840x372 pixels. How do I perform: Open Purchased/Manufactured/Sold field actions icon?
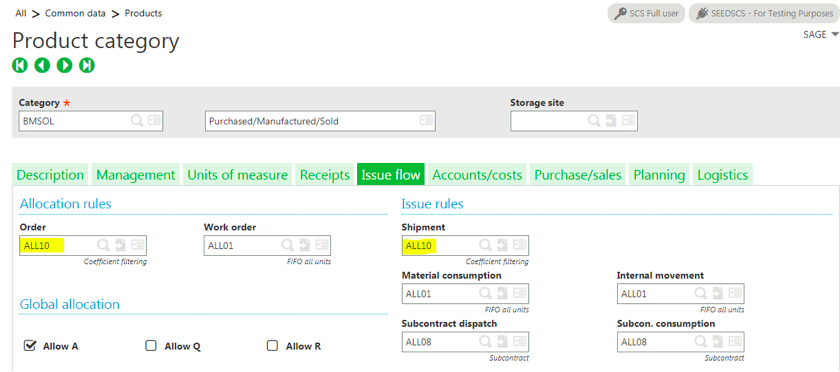pos(426,121)
